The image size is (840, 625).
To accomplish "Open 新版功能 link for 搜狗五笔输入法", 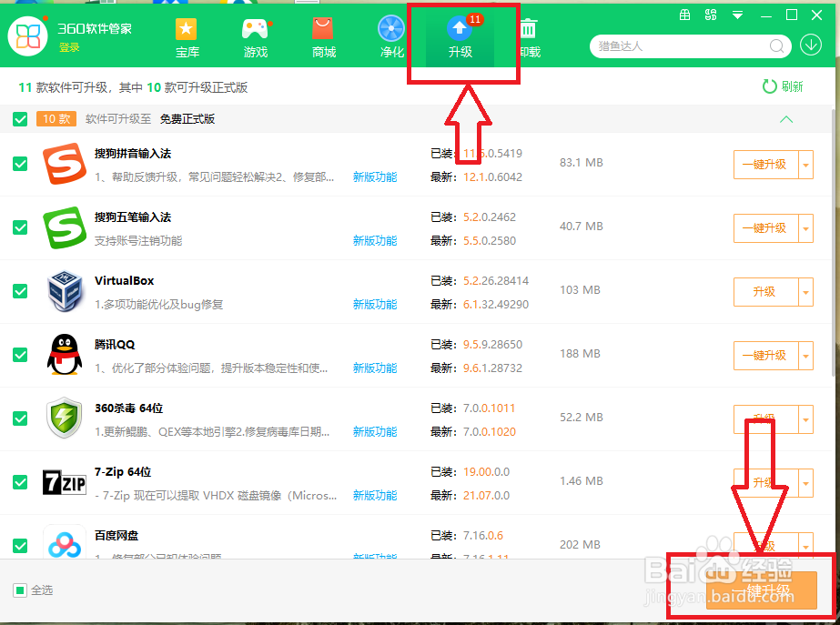I will pos(375,240).
